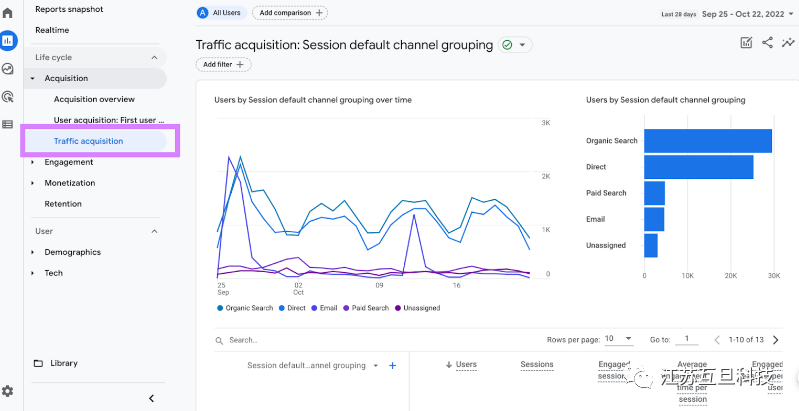799x411 pixels.
Task: Click the Customize report pencil icon
Action: (746, 43)
